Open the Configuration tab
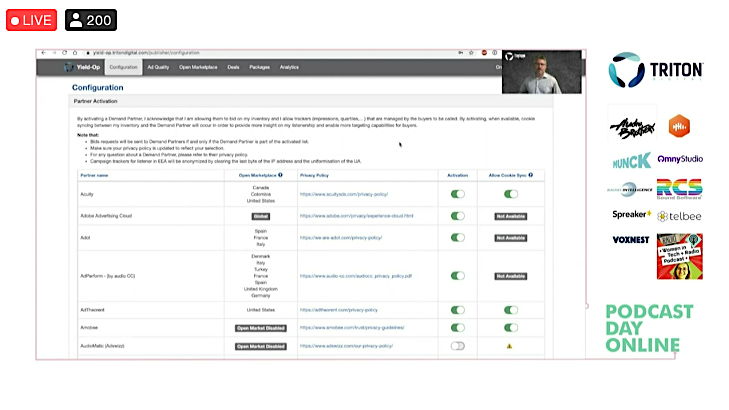Viewport: 729px width, 410px height. 124,67
